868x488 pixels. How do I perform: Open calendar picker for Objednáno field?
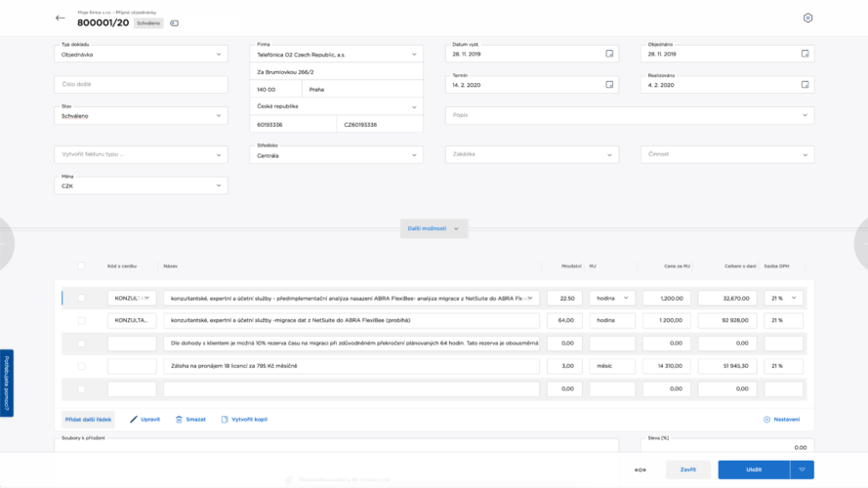tap(805, 55)
